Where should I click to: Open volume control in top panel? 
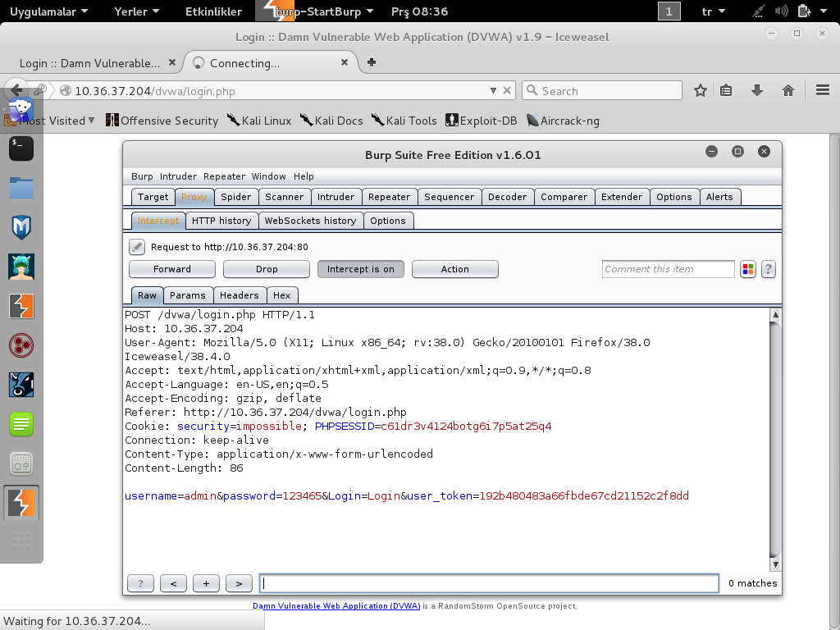[x=781, y=11]
